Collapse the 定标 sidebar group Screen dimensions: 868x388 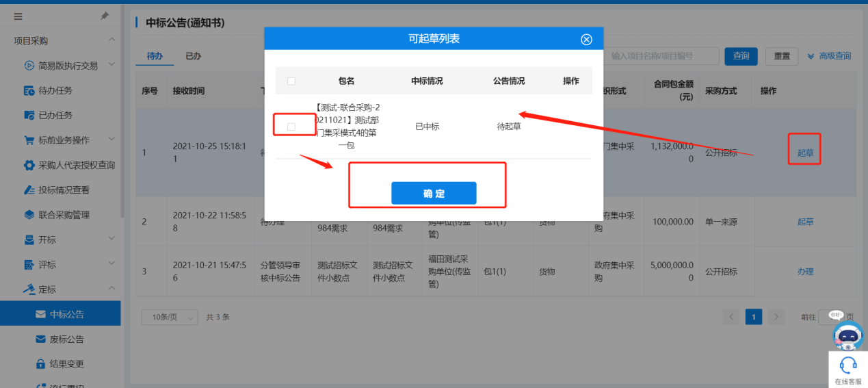click(x=111, y=289)
